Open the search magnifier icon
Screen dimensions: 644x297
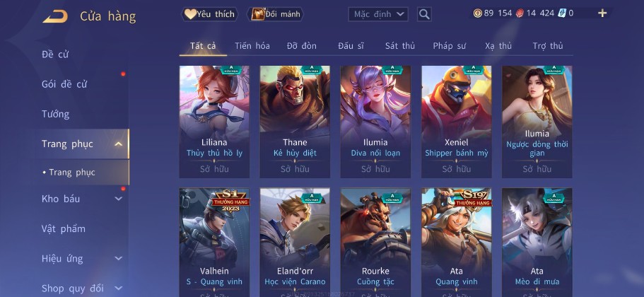[424, 14]
